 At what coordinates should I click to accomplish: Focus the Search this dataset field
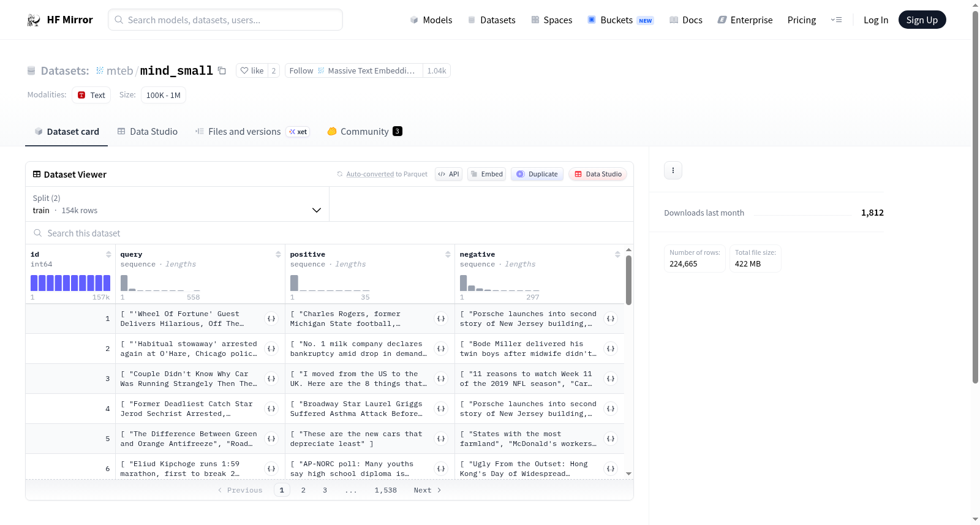pos(330,233)
